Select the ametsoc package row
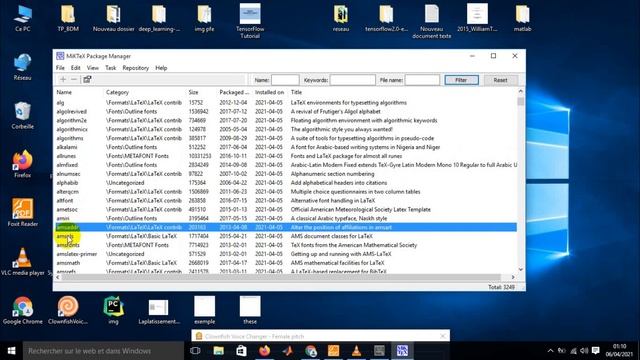Screen dimensions: 640x360 tap(286, 209)
